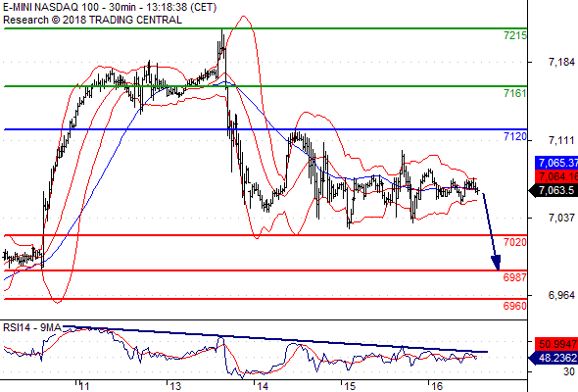Click the 'RSI14 - 9MA' indicator label

tap(32, 327)
